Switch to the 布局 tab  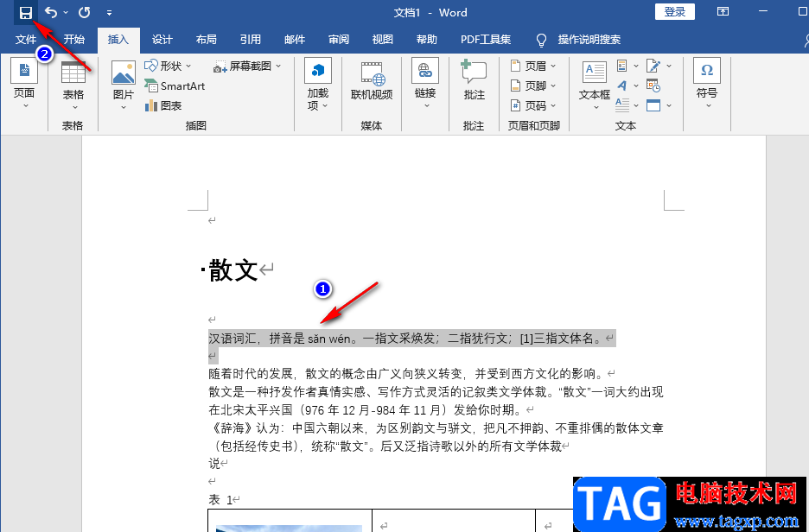(206, 40)
